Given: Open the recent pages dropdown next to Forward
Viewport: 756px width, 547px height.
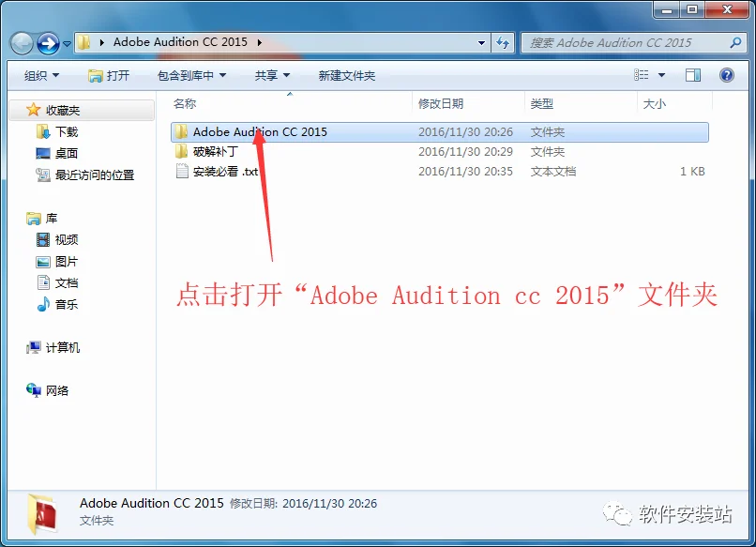Looking at the screenshot, I should 67,44.
